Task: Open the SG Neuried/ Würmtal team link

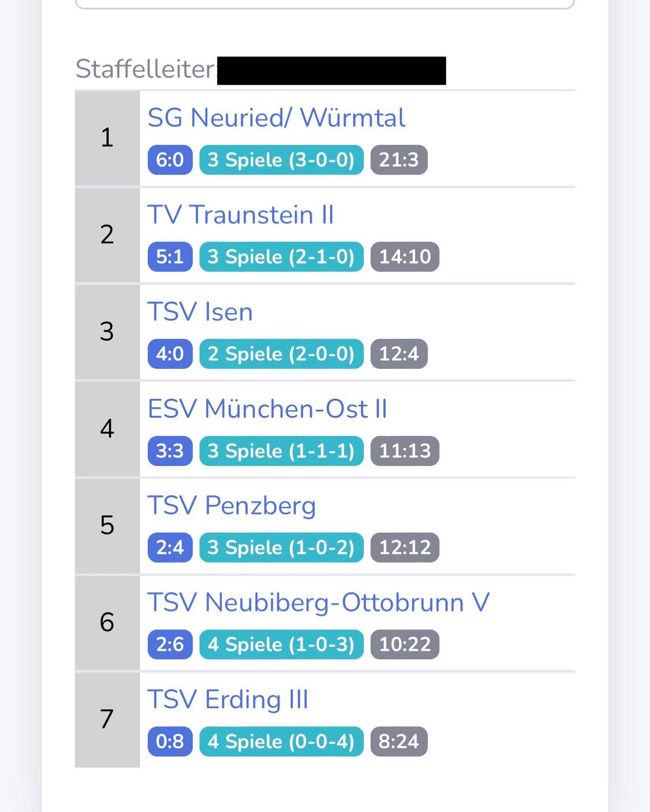Action: pyautogui.click(x=276, y=118)
